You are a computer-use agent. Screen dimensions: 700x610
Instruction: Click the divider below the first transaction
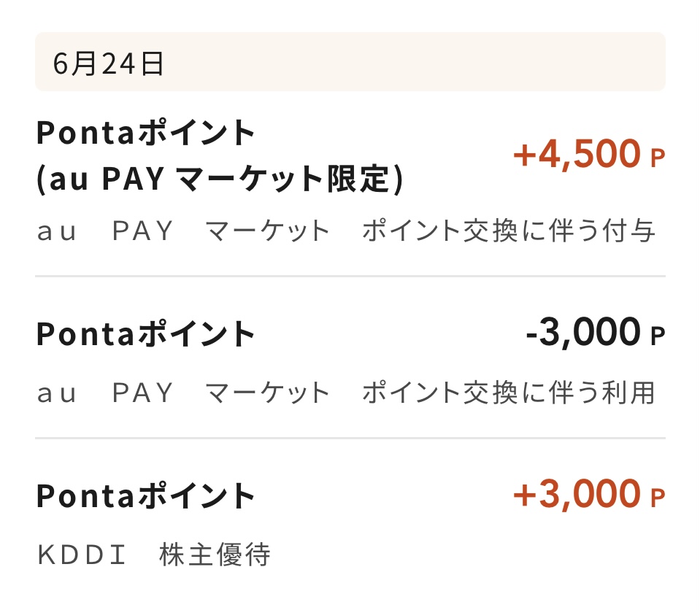pos(350,277)
